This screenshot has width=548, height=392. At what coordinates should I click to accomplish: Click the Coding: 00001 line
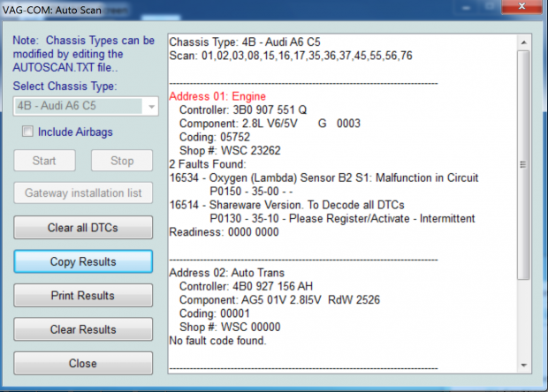[215, 313]
